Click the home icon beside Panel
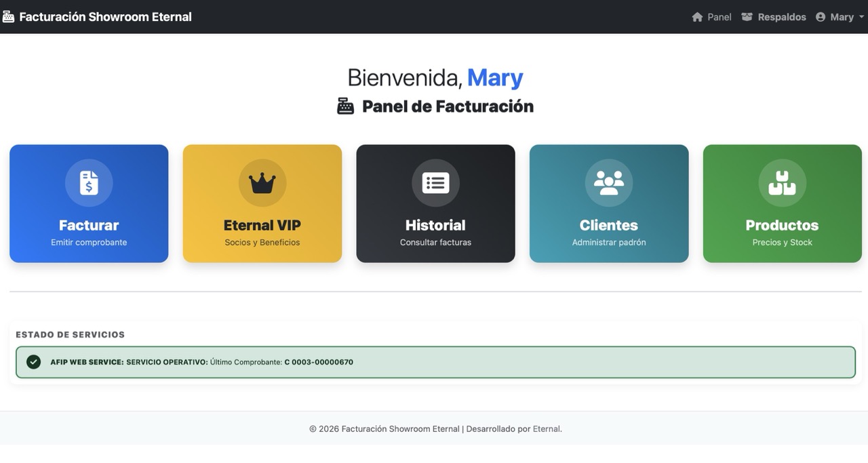This screenshot has height=463, width=868. 697,16
